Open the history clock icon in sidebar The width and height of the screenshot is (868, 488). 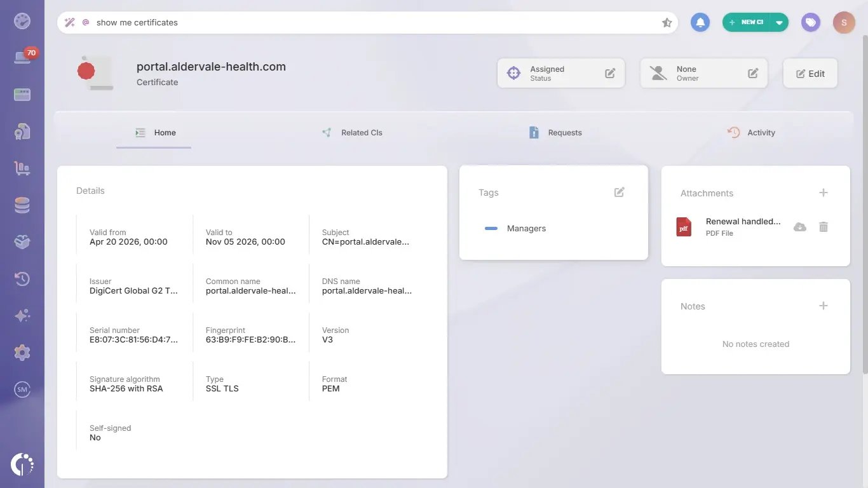(x=22, y=279)
